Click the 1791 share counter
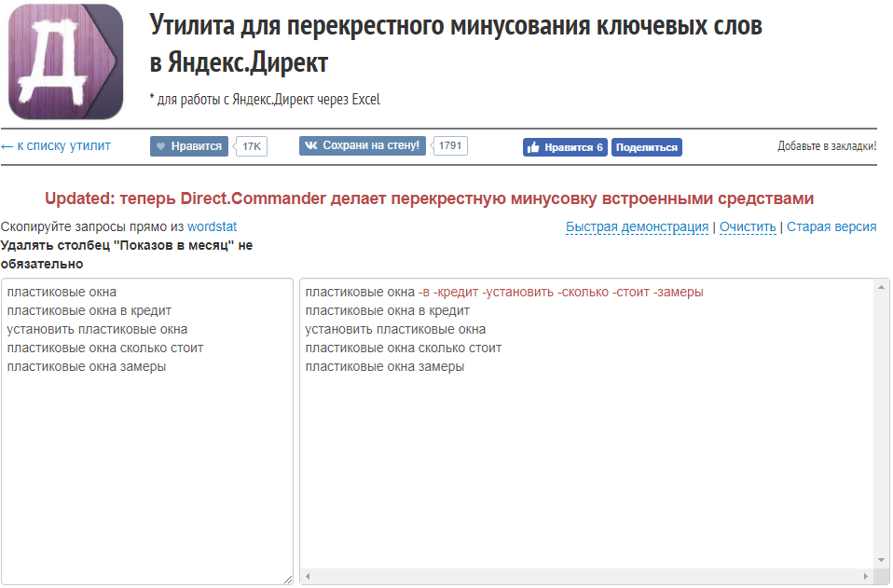The height and width of the screenshot is (588, 893). click(x=450, y=145)
